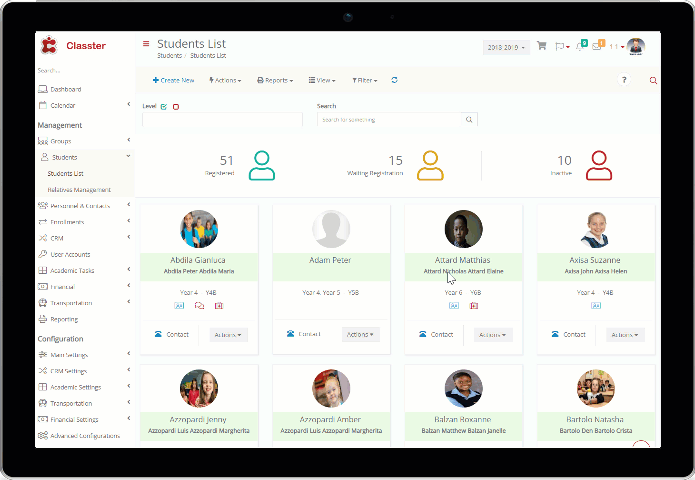Select Students List submenu item
This screenshot has height=480, width=695.
(66, 173)
